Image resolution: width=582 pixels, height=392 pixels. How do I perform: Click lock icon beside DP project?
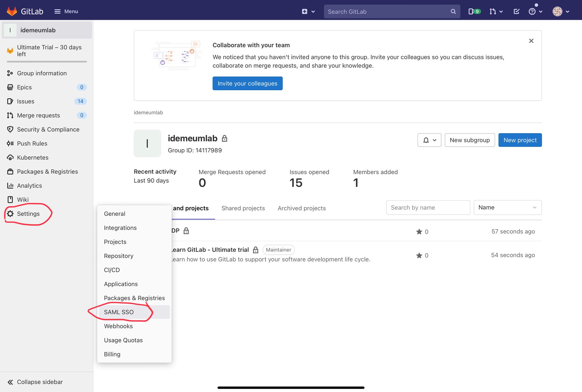[186, 231]
